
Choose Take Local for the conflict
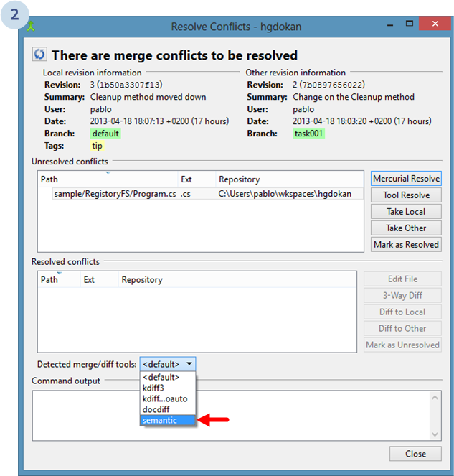406,211
